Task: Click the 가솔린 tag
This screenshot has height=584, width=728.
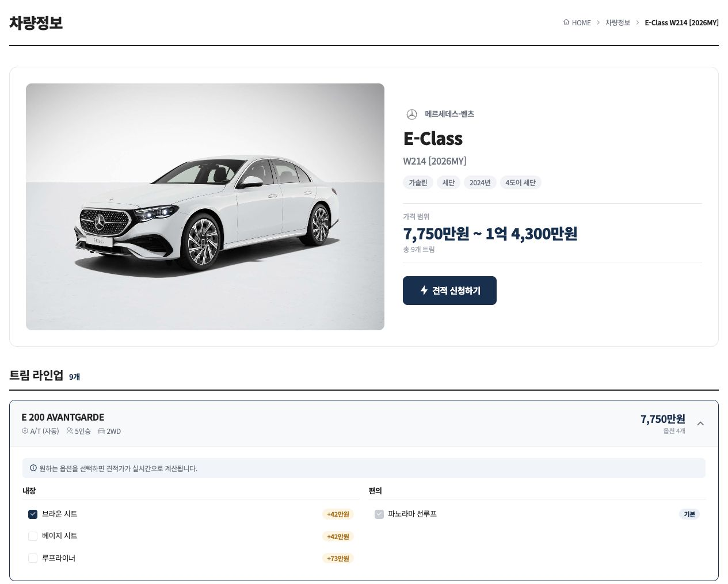Action: click(418, 183)
